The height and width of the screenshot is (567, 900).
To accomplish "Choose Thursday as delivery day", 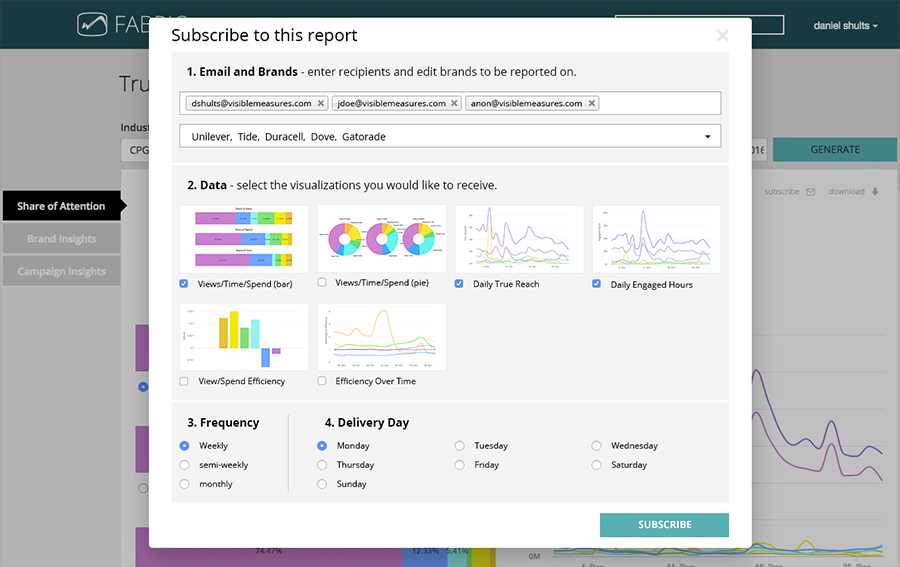I will pos(322,465).
